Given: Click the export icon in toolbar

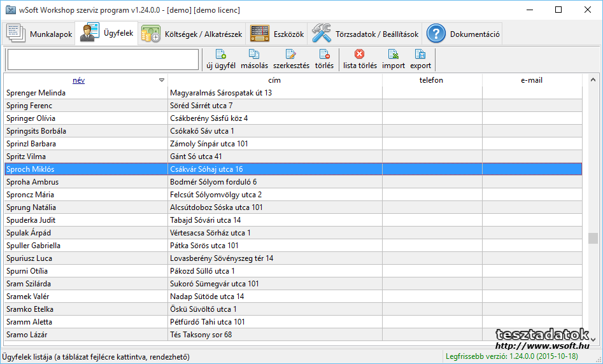Looking at the screenshot, I should point(420,55).
